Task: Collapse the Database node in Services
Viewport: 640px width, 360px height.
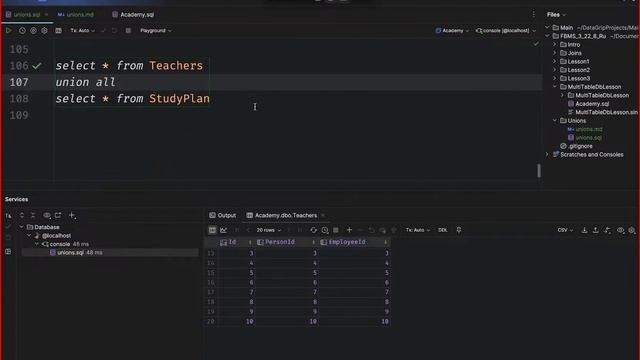Action: pos(22,227)
